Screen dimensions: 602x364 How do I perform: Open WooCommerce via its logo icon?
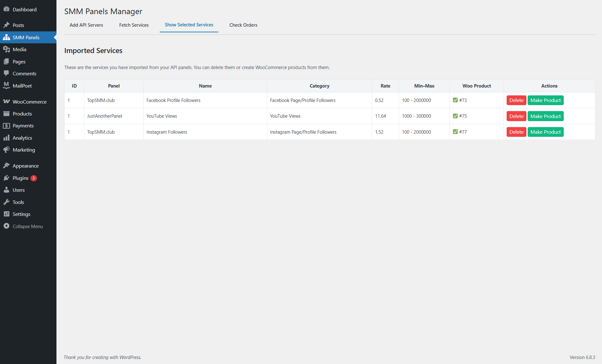tap(6, 102)
